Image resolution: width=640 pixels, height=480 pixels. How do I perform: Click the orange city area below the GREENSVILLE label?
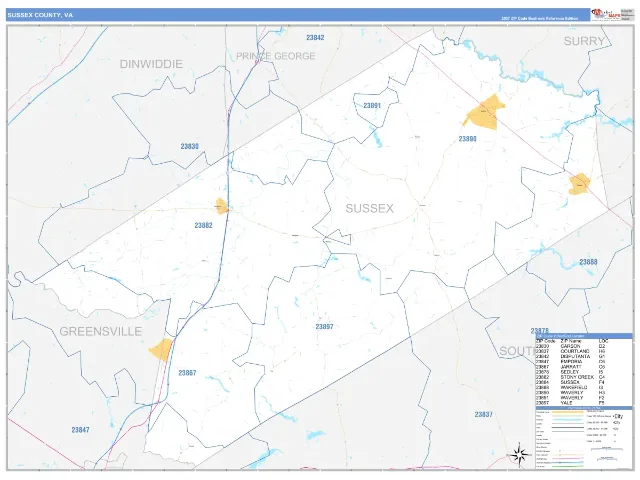(161, 350)
